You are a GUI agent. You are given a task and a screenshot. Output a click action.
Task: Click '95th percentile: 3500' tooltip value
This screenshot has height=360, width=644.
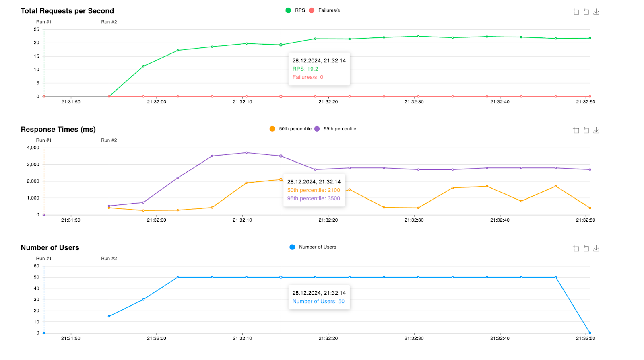(x=314, y=198)
